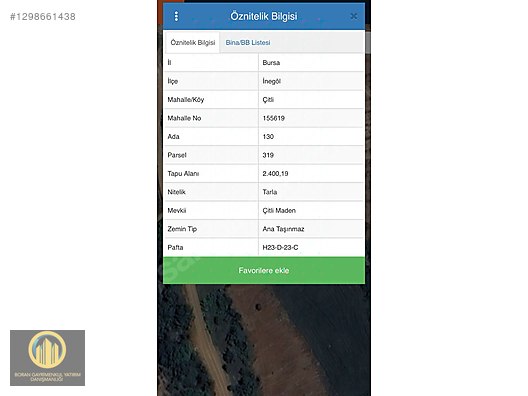Click the 'Zemin Tip' row label
This screenshot has height=396, width=528.
tap(182, 229)
